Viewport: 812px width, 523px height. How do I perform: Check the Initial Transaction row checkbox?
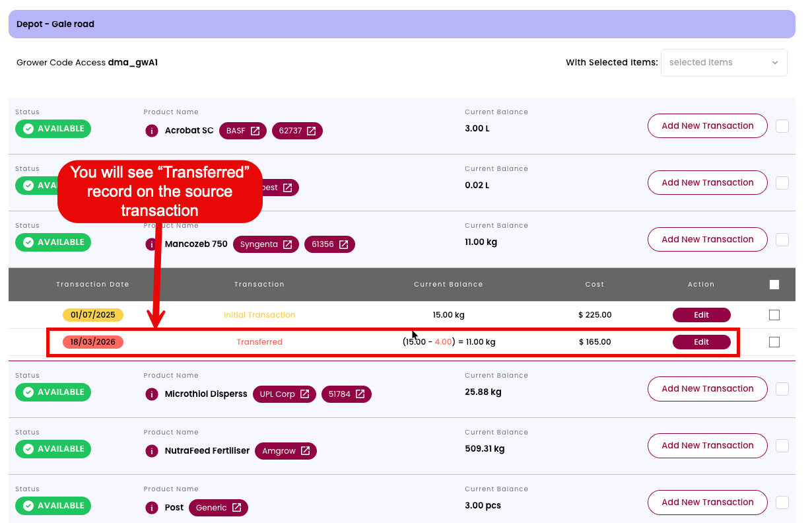[774, 315]
